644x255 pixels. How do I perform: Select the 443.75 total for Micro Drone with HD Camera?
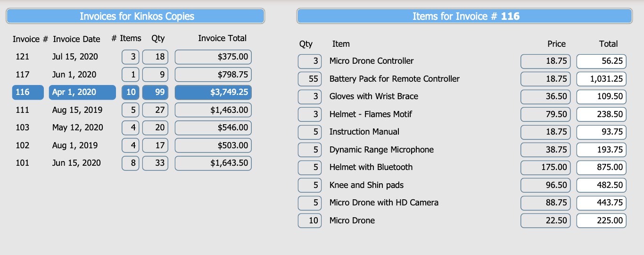click(602, 203)
